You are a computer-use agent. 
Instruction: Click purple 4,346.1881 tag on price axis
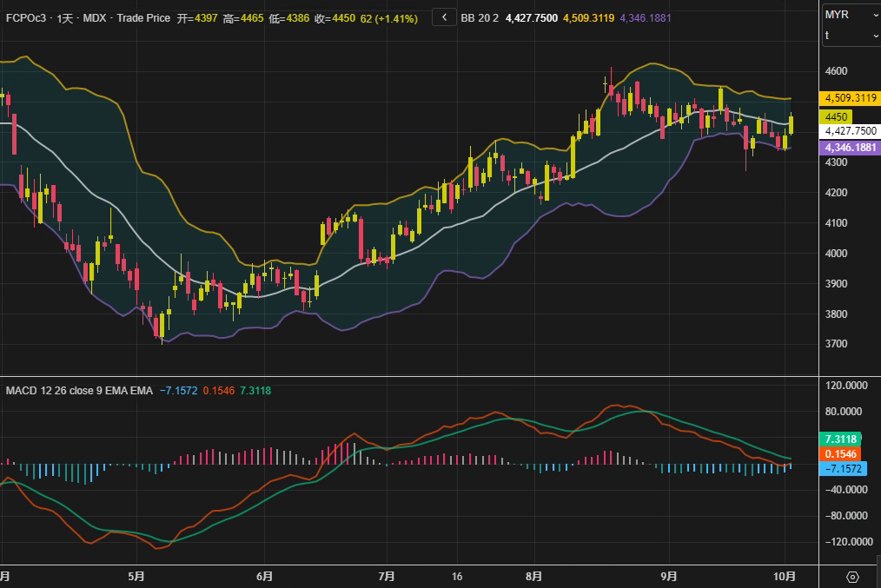click(x=851, y=148)
